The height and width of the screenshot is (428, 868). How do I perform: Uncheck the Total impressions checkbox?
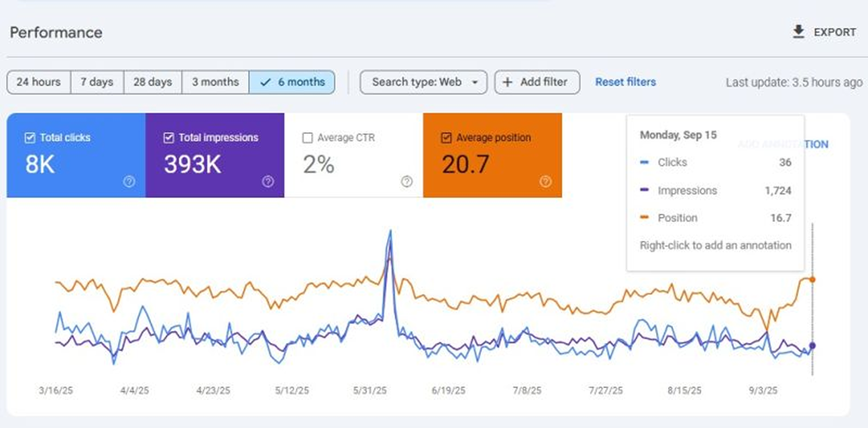pyautogui.click(x=169, y=138)
